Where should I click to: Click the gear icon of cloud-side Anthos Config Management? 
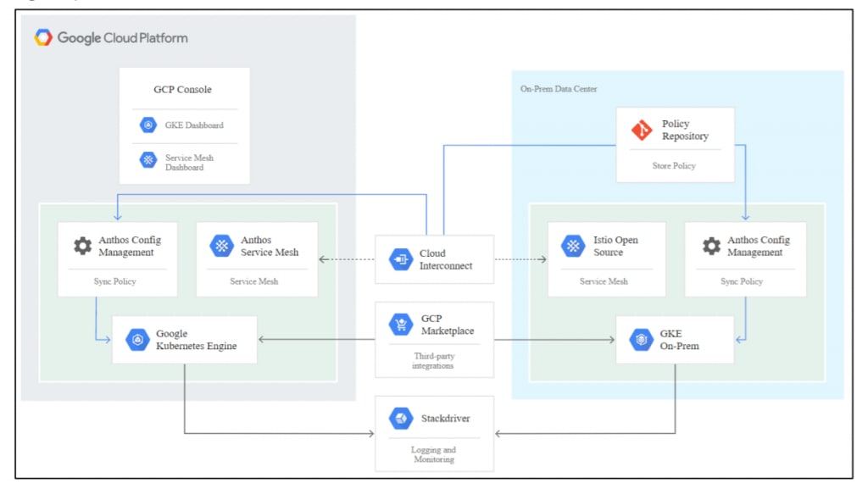tap(82, 247)
